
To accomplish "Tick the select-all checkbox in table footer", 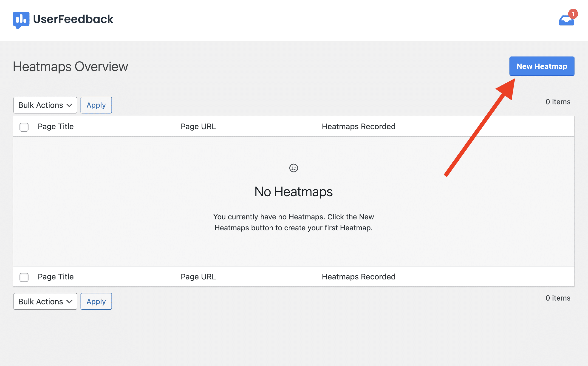I will point(24,277).
